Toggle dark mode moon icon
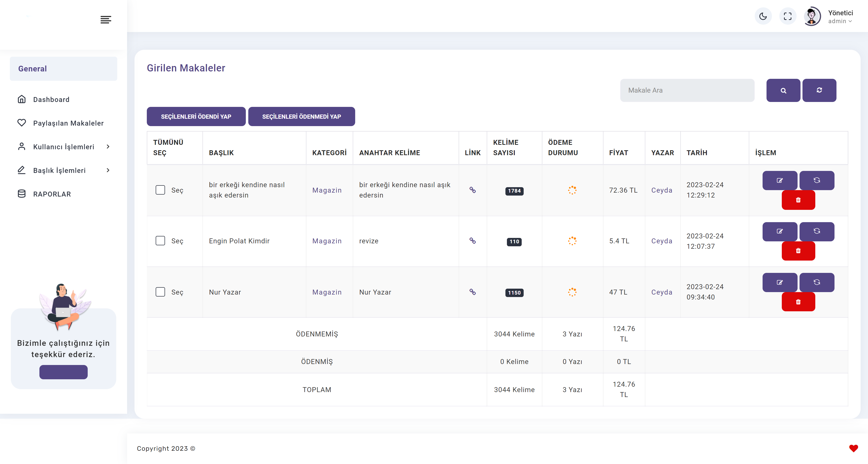 [x=763, y=16]
